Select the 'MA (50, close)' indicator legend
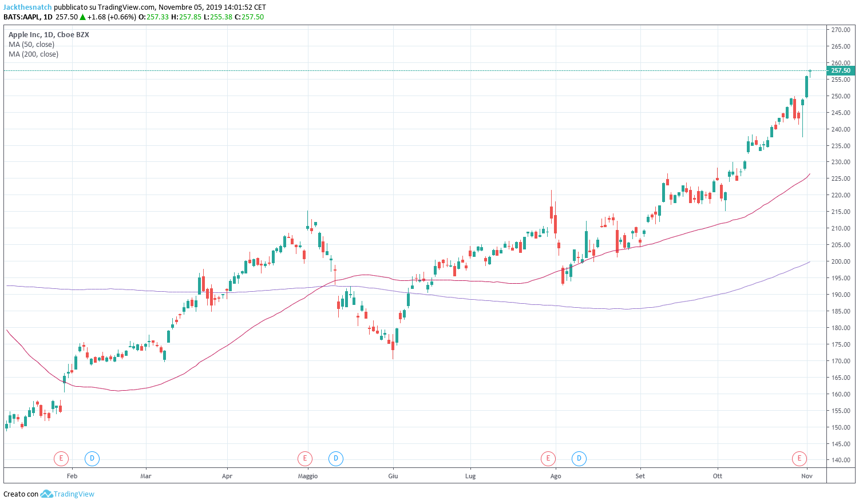859x504 pixels. 31,45
